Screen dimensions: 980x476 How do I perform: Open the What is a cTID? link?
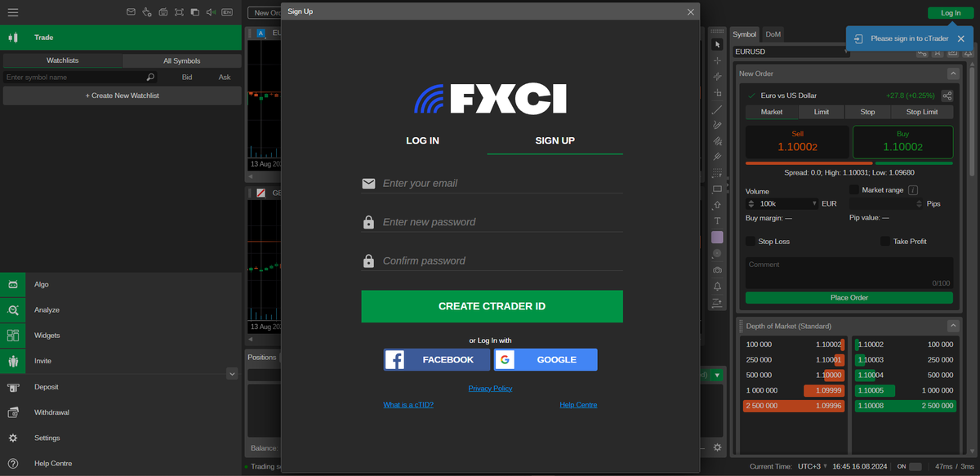[x=408, y=404]
